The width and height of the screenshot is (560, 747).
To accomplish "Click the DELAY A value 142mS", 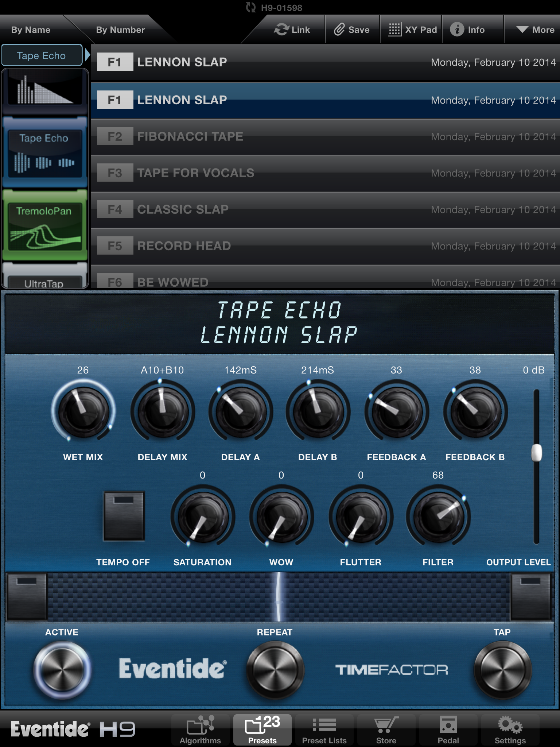I will (x=240, y=370).
